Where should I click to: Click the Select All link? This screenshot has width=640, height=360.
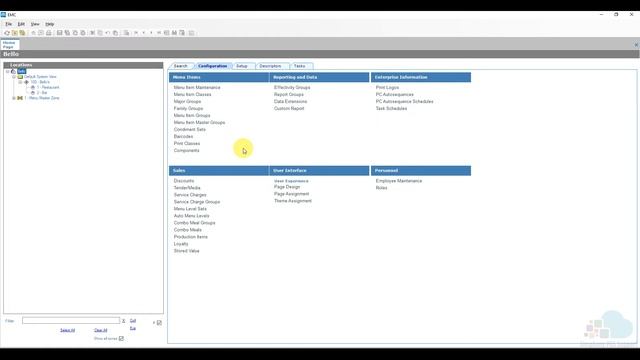click(67, 330)
